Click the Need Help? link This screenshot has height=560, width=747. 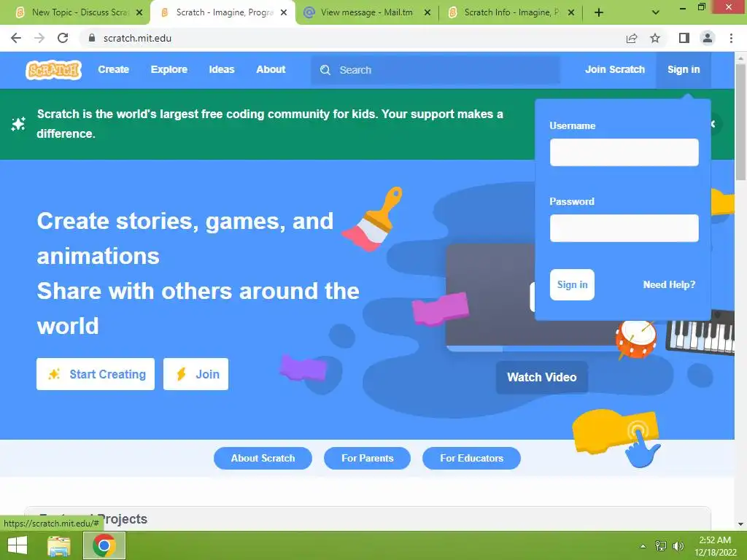pyautogui.click(x=669, y=285)
